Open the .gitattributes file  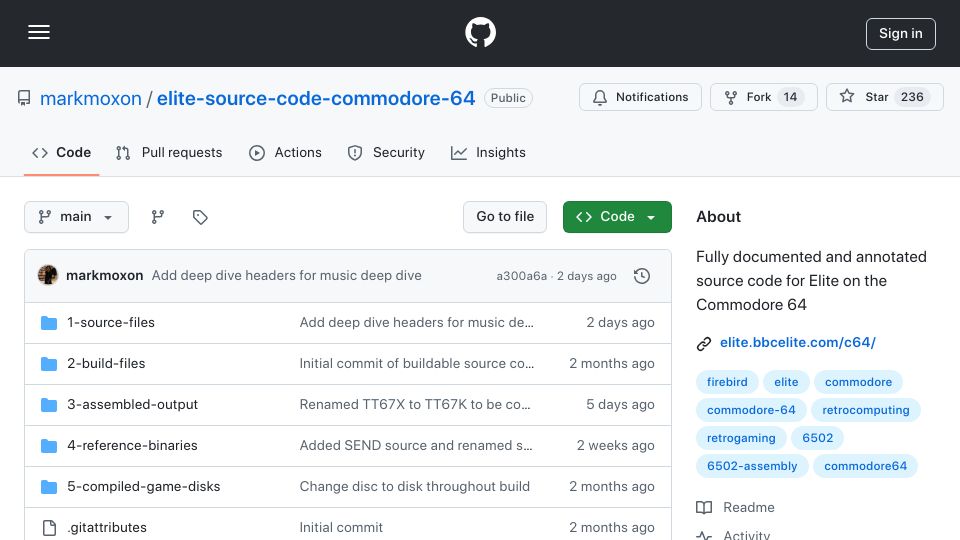tap(107, 528)
